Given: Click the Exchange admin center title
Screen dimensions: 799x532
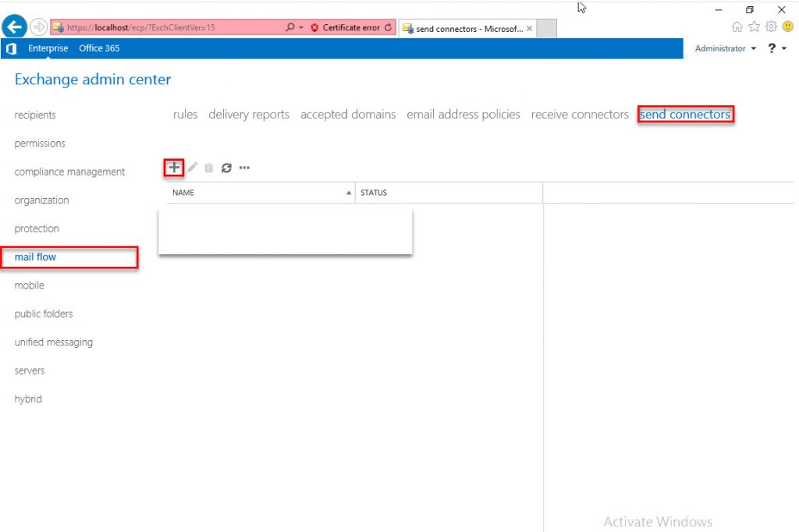Looking at the screenshot, I should point(93,80).
